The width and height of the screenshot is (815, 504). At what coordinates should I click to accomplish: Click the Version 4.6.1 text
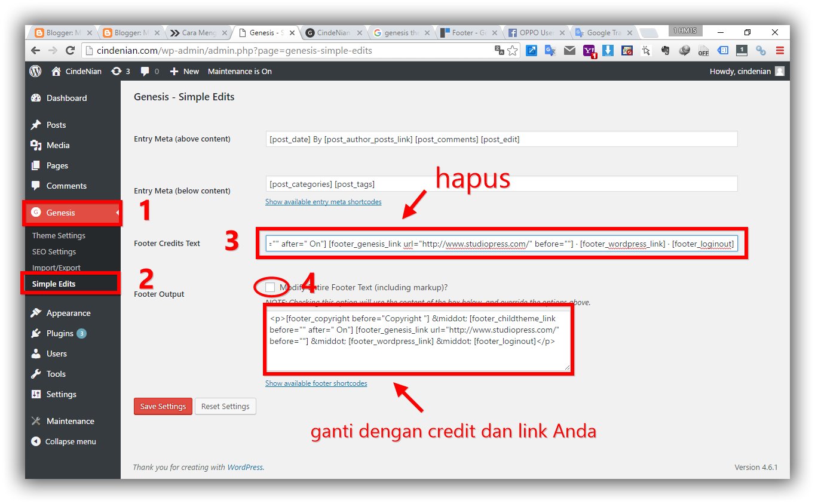[x=756, y=467]
